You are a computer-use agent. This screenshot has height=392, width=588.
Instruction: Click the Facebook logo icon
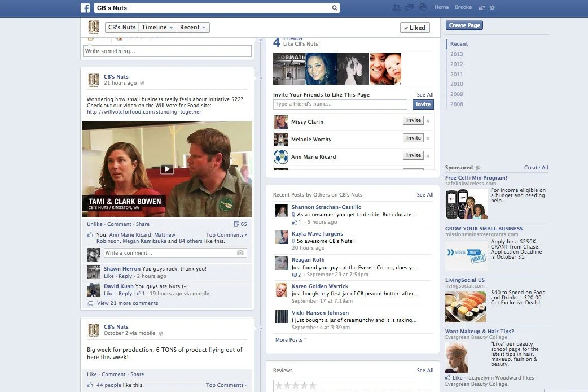tap(85, 8)
